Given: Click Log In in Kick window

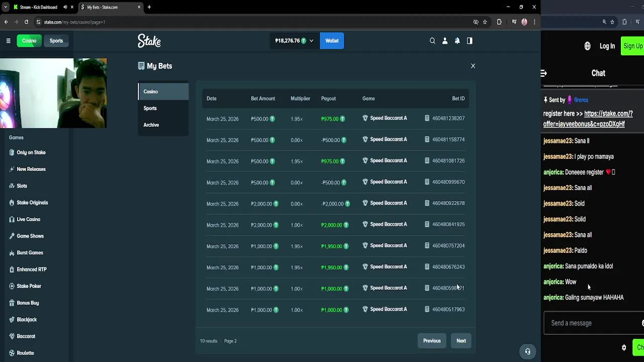Looking at the screenshot, I should coord(607,46).
